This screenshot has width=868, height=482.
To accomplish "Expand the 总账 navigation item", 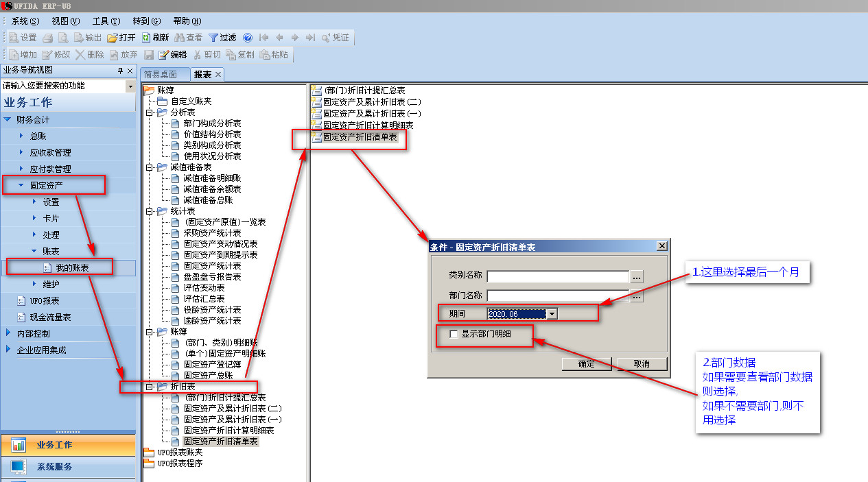I will coord(21,136).
